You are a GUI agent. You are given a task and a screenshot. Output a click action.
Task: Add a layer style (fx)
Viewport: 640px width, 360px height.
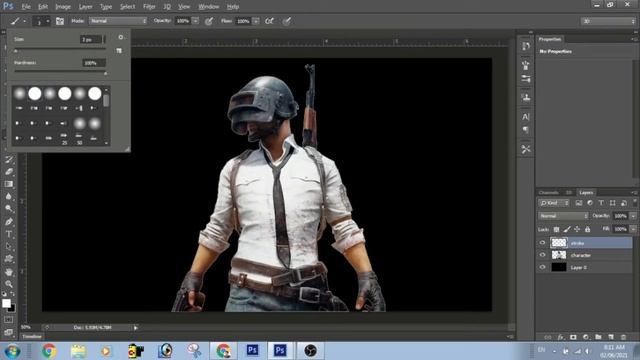point(561,337)
